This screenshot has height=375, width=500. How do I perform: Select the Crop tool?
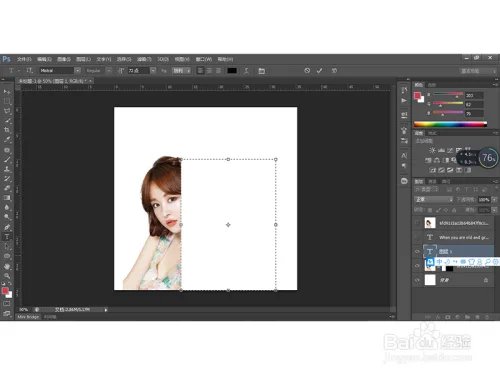tap(7, 130)
